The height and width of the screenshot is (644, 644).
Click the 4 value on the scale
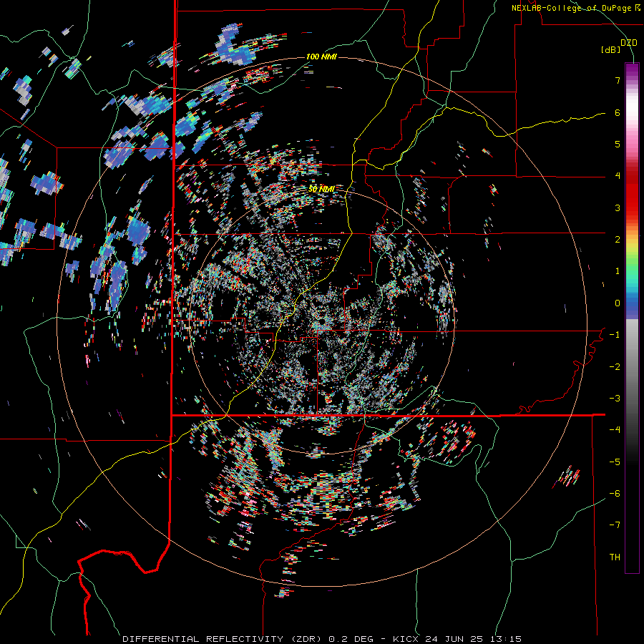618,176
